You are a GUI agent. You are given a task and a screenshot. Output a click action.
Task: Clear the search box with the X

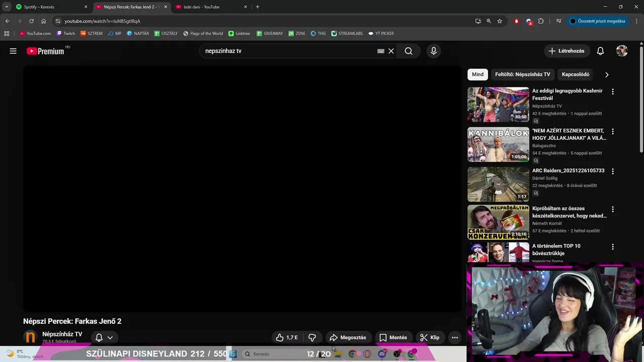pyautogui.click(x=391, y=51)
